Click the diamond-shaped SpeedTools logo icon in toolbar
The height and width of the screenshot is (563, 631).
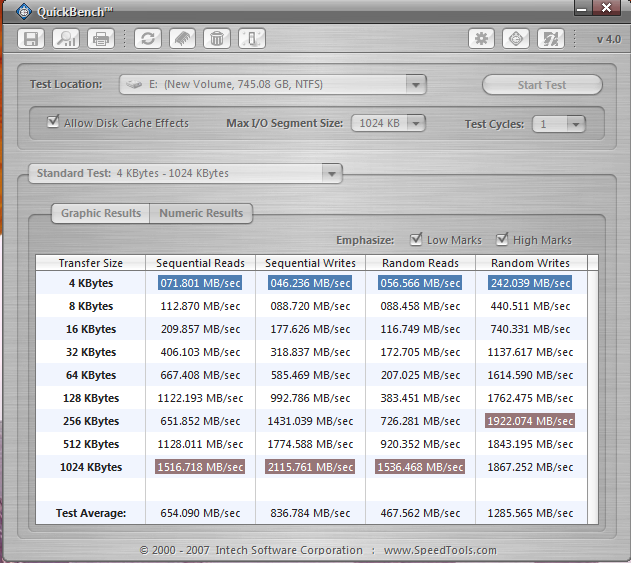(x=516, y=39)
